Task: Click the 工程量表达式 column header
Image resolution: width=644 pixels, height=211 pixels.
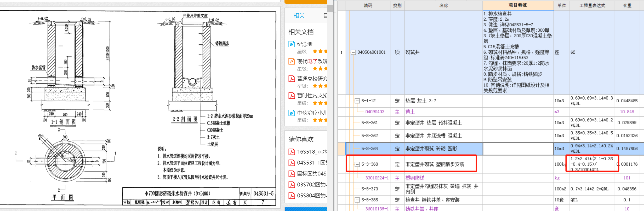Action: pyautogui.click(x=592, y=5)
